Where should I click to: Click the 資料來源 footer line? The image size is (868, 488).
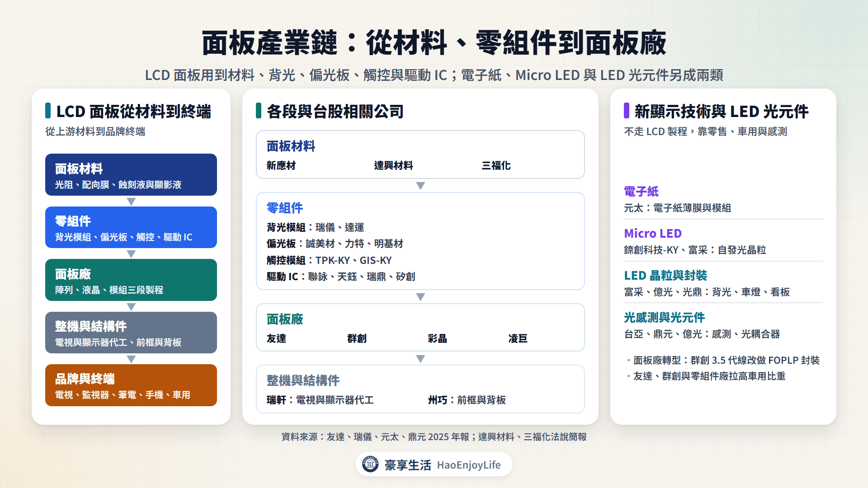pos(434,436)
